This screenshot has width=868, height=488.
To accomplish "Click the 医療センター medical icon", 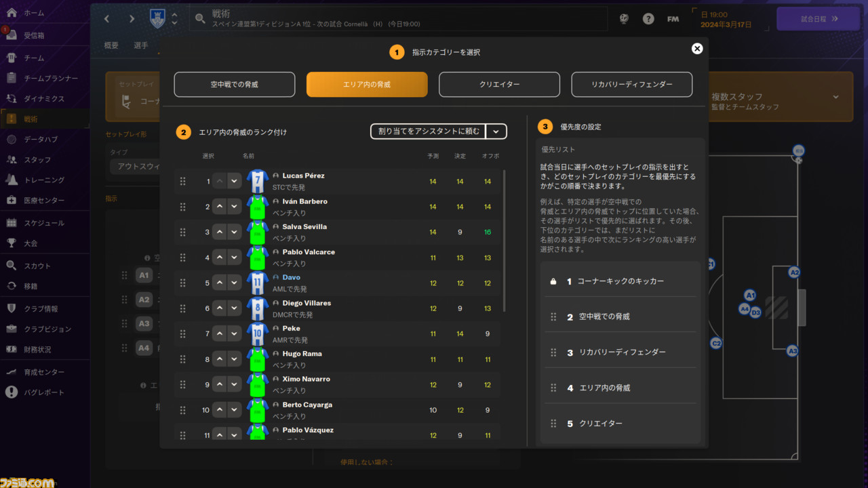I will (12, 201).
